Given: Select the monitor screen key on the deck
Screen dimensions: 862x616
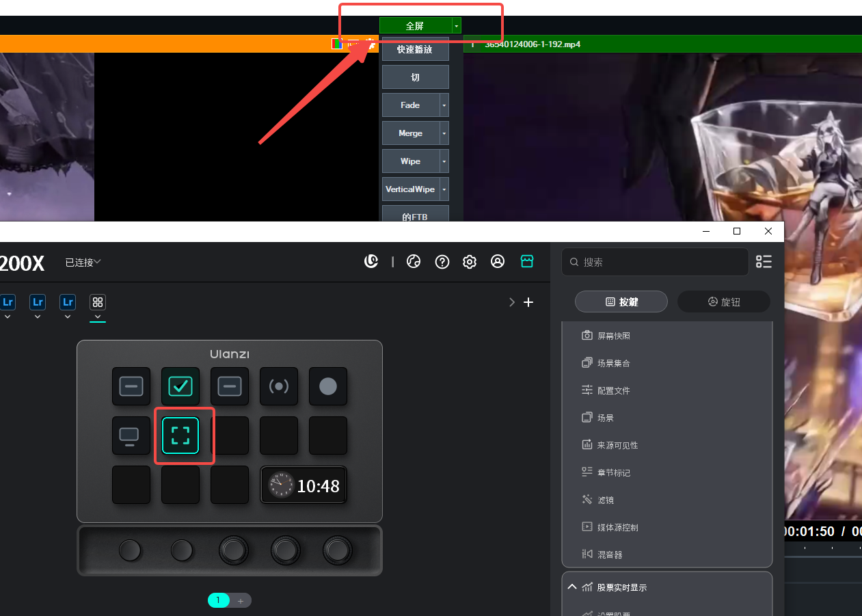Looking at the screenshot, I should click(131, 436).
